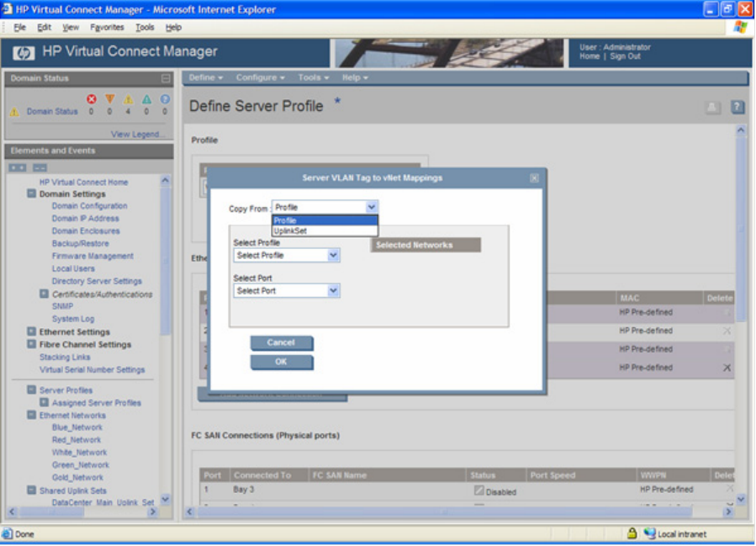Collapse all tree items with -- button
Viewport: 756px width, 546px height.
tap(40, 167)
